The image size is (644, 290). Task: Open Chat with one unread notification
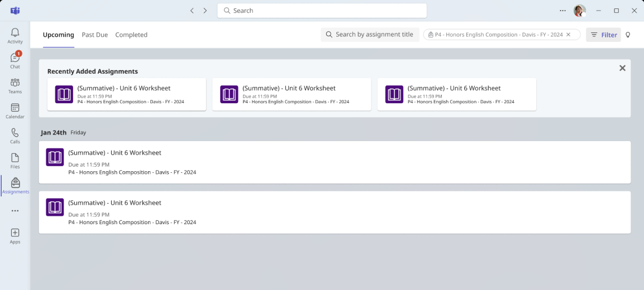click(x=15, y=60)
